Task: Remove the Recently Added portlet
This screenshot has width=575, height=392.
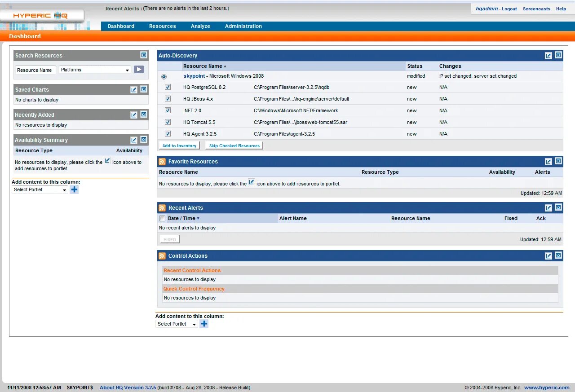Action: tap(144, 115)
